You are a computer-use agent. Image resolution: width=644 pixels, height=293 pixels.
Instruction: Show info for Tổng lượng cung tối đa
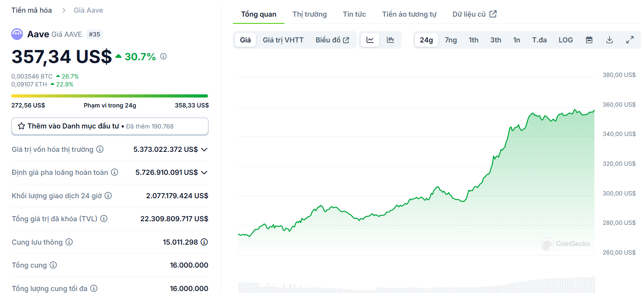point(94,288)
